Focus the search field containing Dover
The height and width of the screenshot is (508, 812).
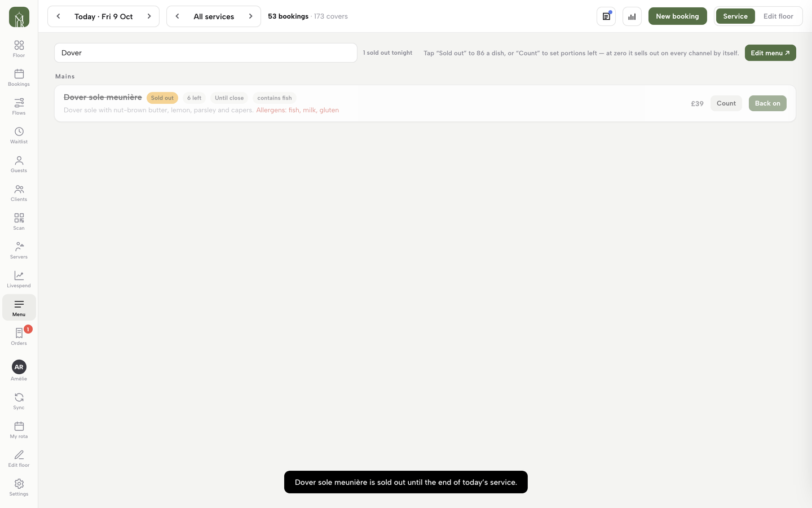click(206, 53)
